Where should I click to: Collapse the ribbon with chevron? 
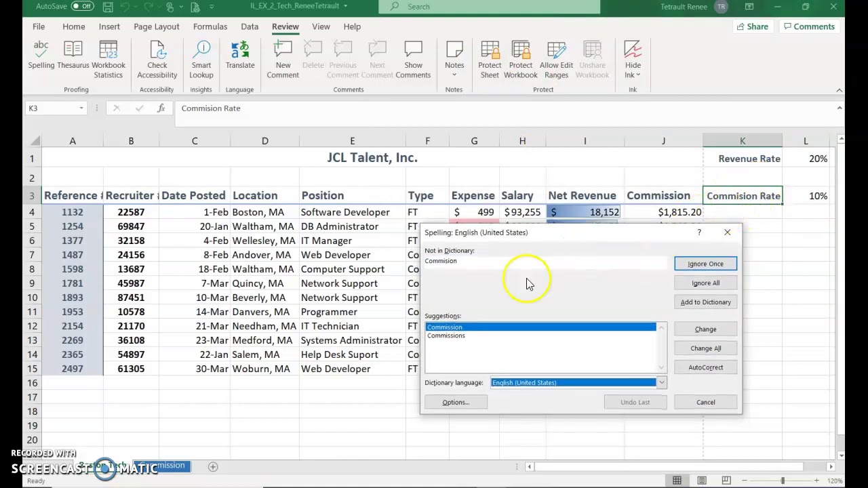tap(840, 90)
